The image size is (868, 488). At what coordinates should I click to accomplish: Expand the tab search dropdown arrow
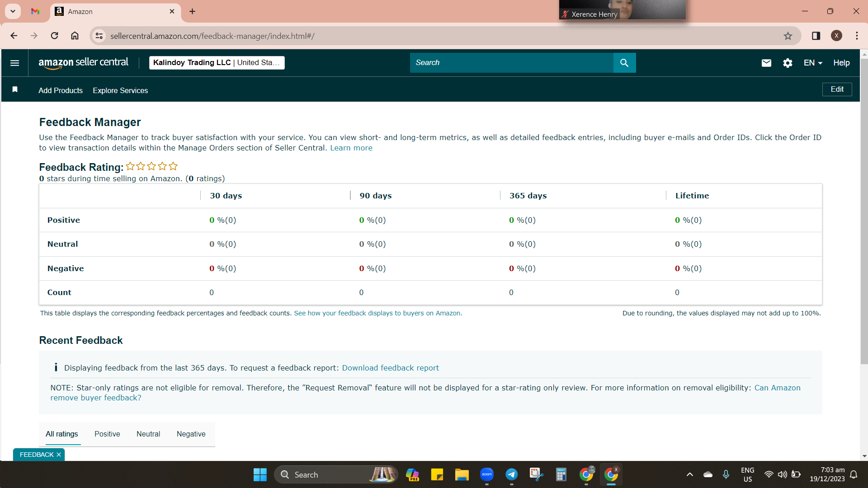pos(13,11)
